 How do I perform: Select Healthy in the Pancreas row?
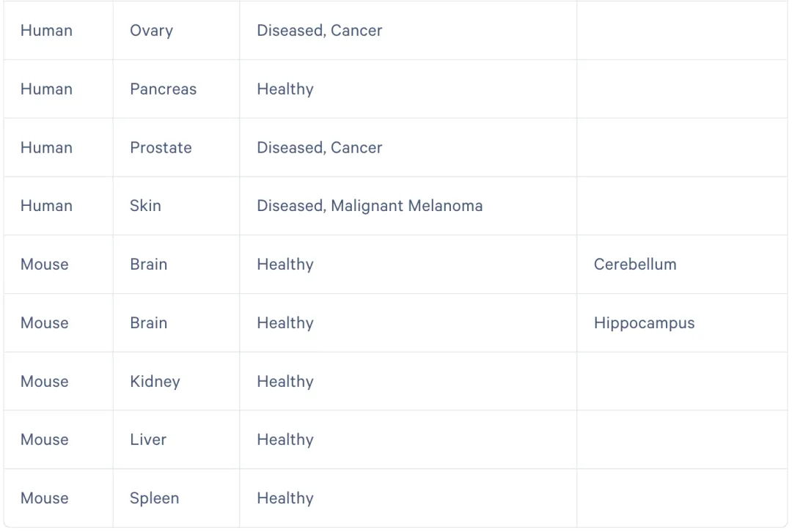[285, 89]
